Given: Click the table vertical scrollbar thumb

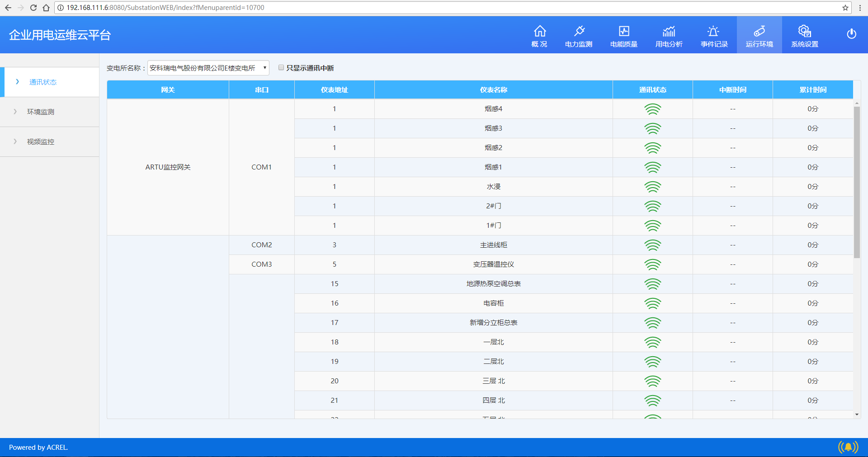Looking at the screenshot, I should [x=857, y=182].
